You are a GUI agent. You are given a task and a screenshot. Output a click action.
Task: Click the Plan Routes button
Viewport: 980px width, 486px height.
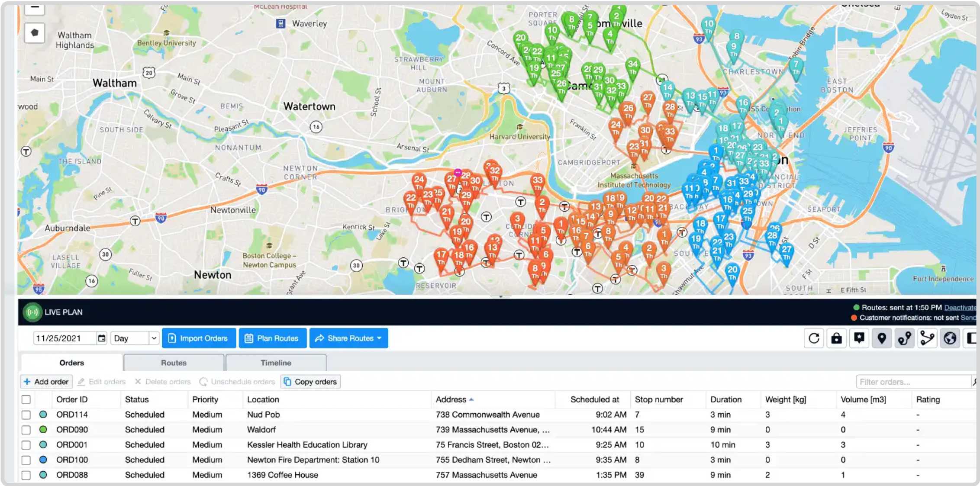tap(272, 338)
